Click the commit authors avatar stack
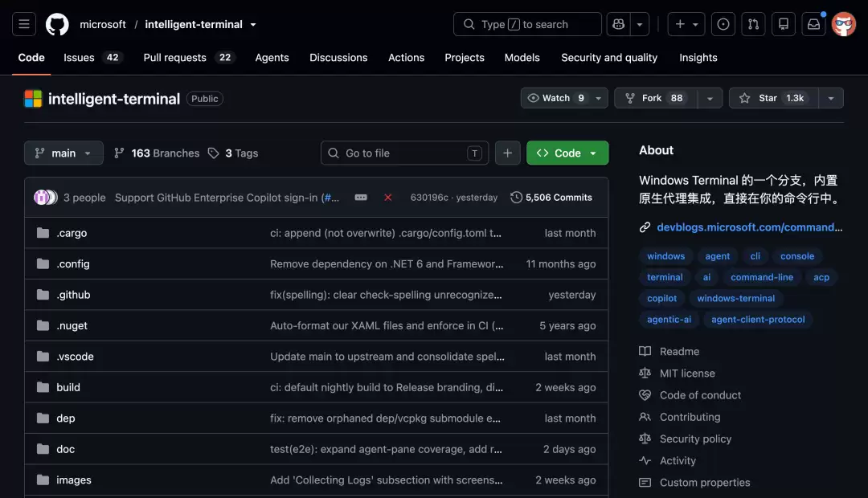This screenshot has width=868, height=498. (x=45, y=198)
